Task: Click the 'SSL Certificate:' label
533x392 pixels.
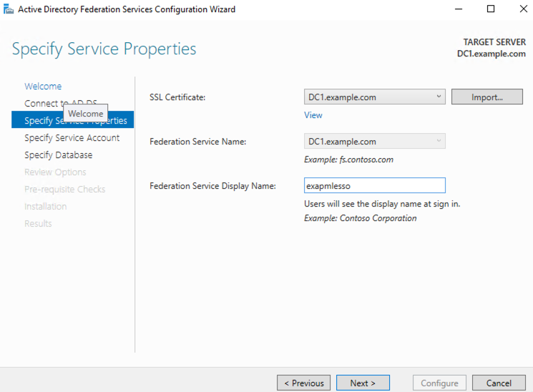Action: pos(177,97)
